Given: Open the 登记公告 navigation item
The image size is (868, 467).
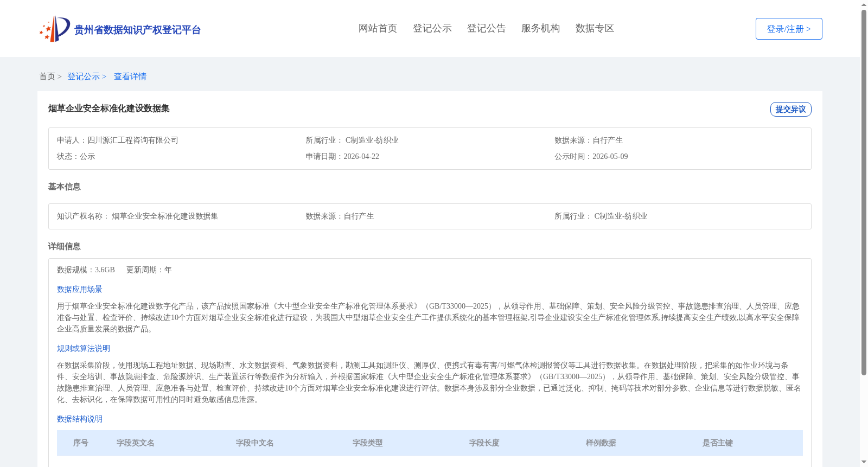Looking at the screenshot, I should [486, 28].
